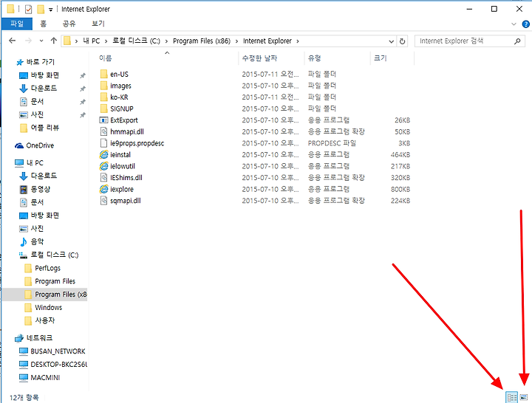Open the 홈 ribbon tab
Viewport: 532px width, 403px height.
[43, 24]
